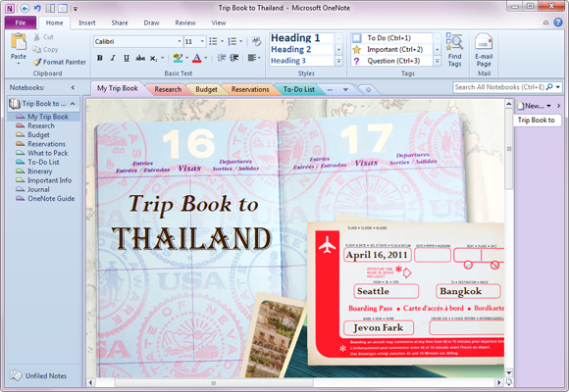Open the Budget section tab
The image size is (569, 392).
(x=206, y=89)
